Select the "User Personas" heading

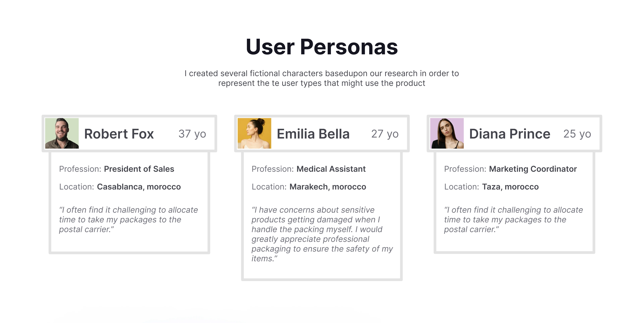[x=322, y=47]
